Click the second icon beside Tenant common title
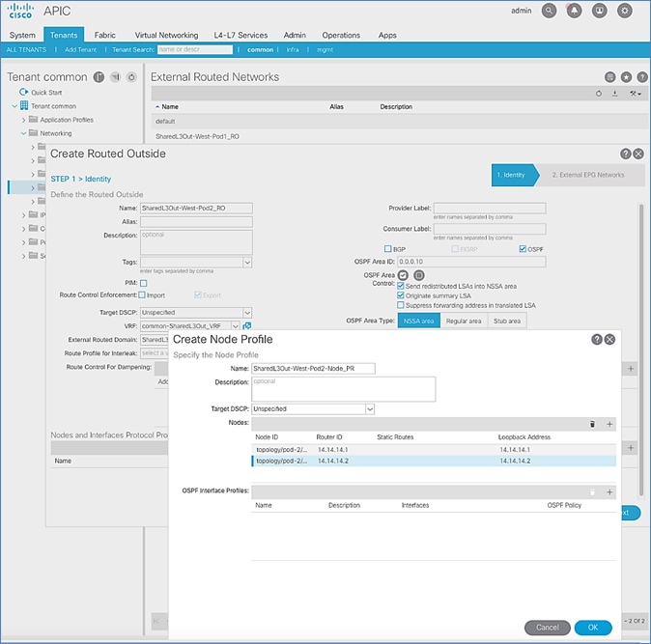Image resolution: width=651 pixels, height=644 pixels. click(x=115, y=77)
